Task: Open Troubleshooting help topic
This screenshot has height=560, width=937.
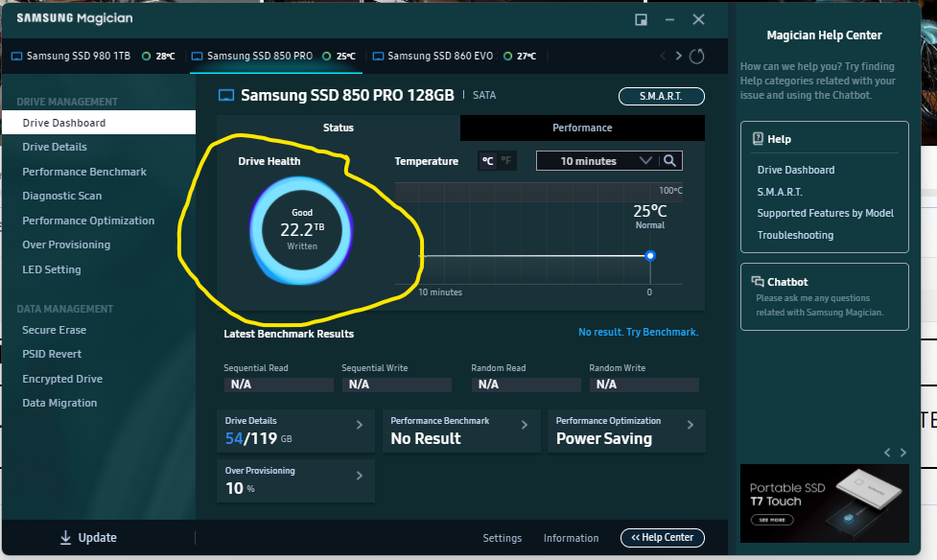Action: click(x=795, y=236)
